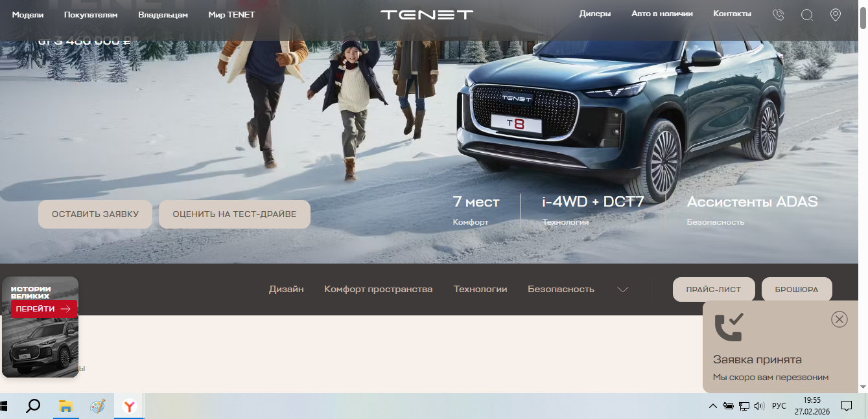Click the 'i-4WD + DCT7' feature text

593,201
